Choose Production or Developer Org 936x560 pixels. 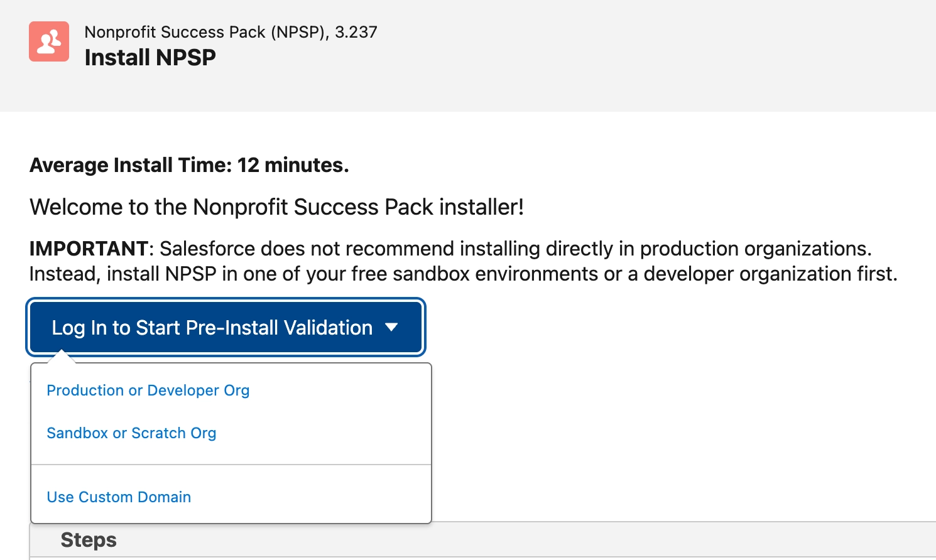point(148,390)
